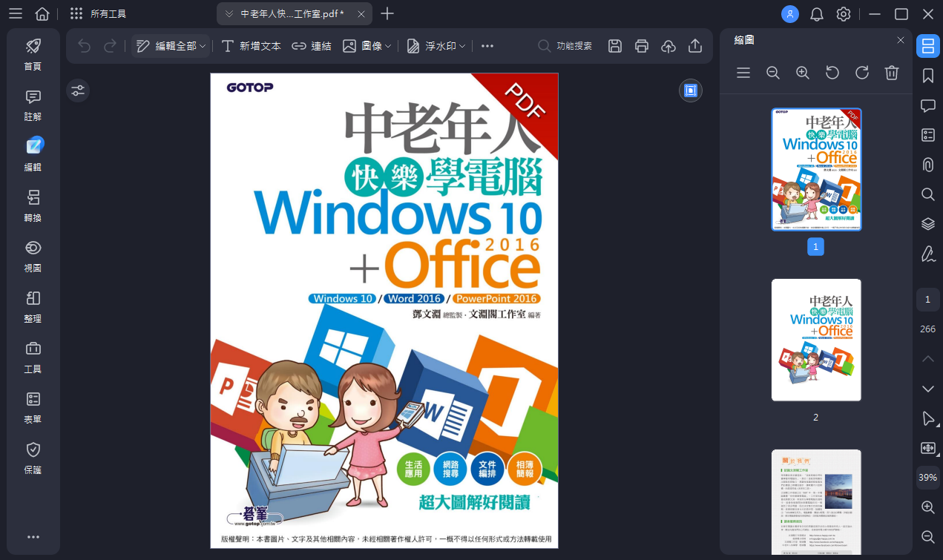
Task: Adjust the 39% zoom level control
Action: click(927, 477)
